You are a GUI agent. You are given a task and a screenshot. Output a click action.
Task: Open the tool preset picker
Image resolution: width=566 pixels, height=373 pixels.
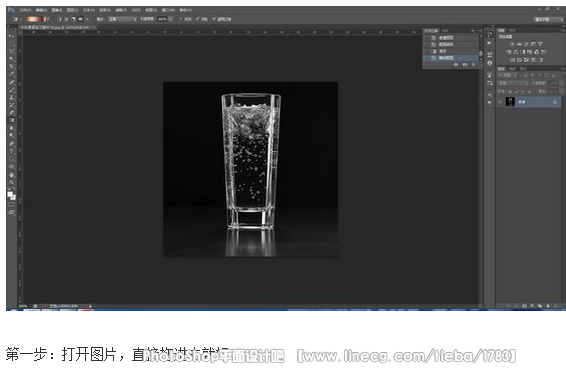coord(16,19)
